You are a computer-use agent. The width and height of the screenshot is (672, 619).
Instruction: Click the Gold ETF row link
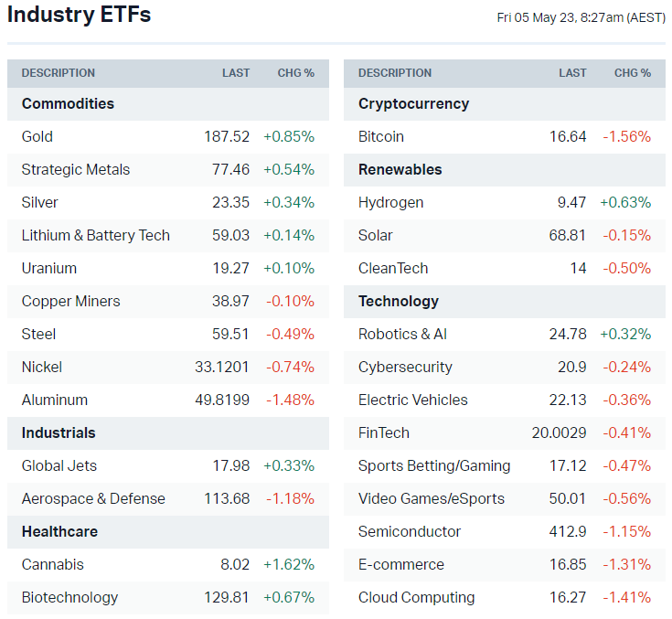click(x=37, y=136)
